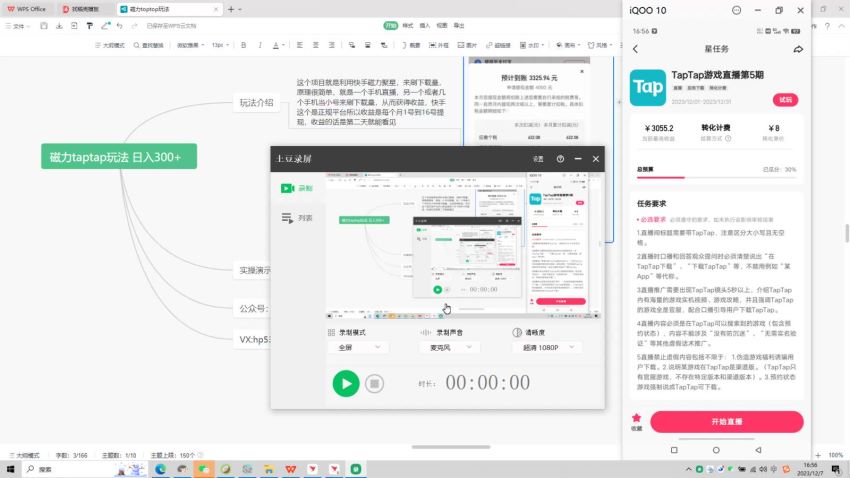Viewport: 850px width, 478px height.
Task: Stop recording with the square stop button
Action: click(x=374, y=384)
